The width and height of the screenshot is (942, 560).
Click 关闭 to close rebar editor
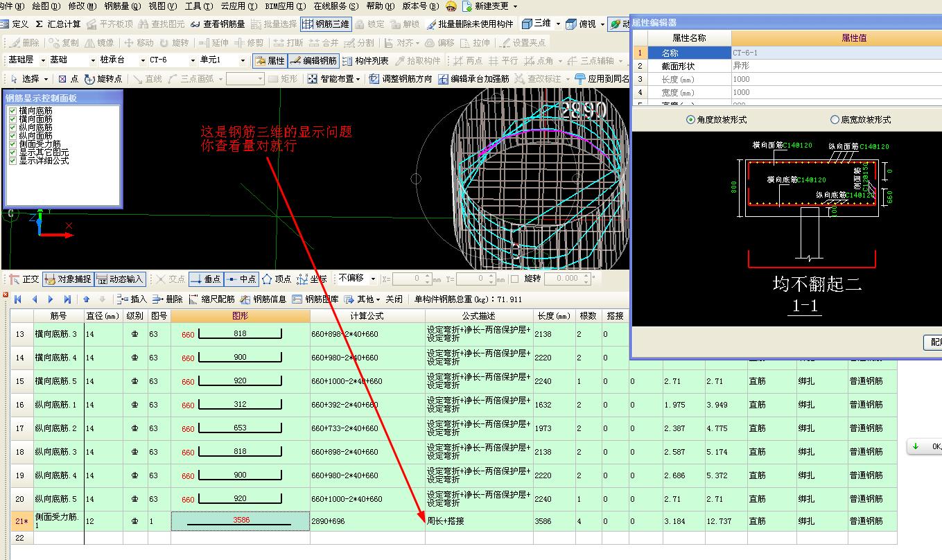(x=394, y=299)
